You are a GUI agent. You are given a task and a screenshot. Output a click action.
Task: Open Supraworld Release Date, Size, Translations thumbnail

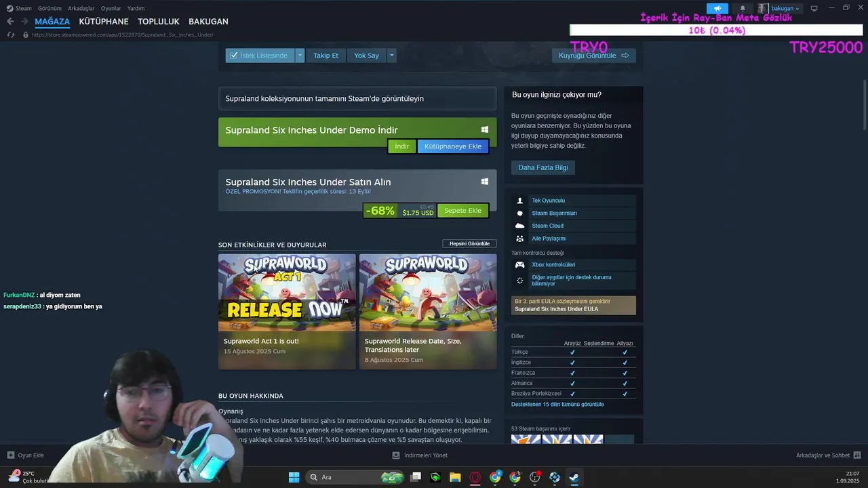point(428,293)
